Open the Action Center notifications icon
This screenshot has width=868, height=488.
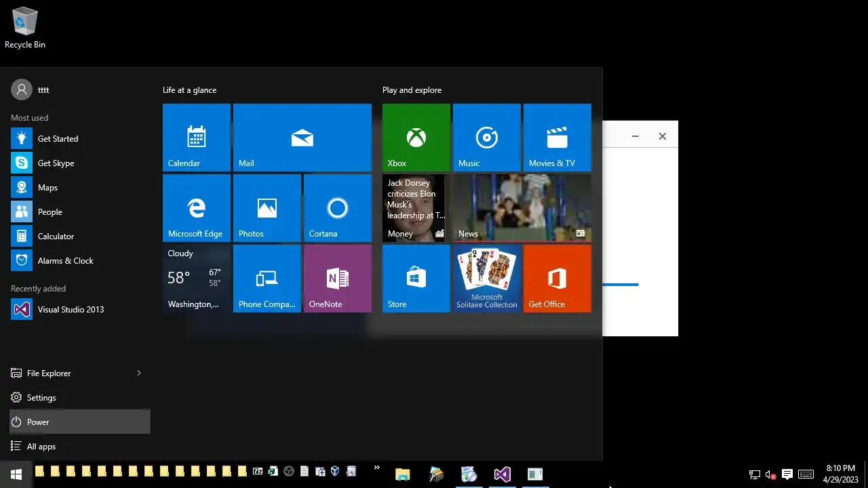(787, 474)
